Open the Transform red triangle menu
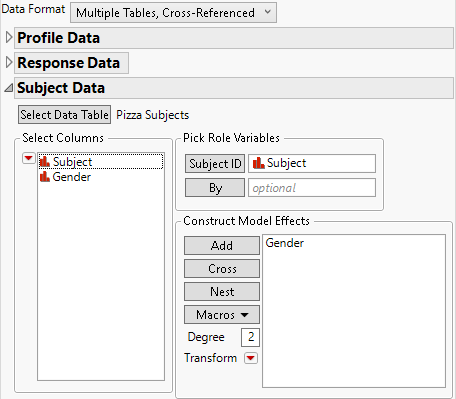 point(251,358)
